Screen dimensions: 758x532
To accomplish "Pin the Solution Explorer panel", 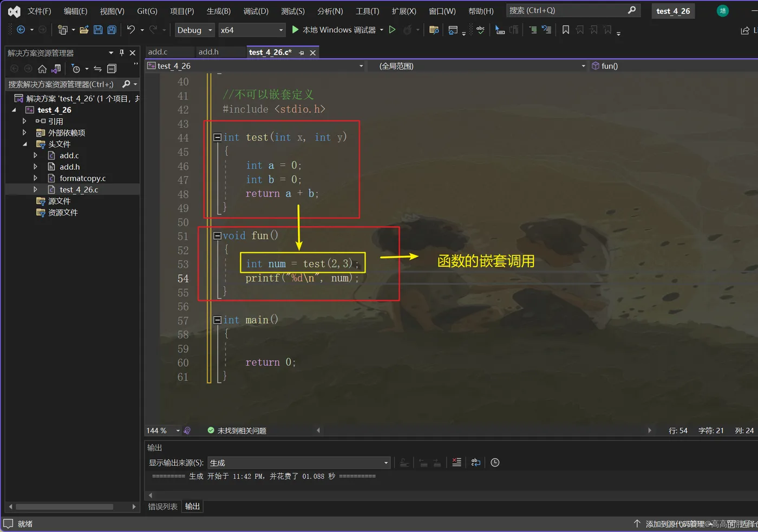I will [122, 52].
